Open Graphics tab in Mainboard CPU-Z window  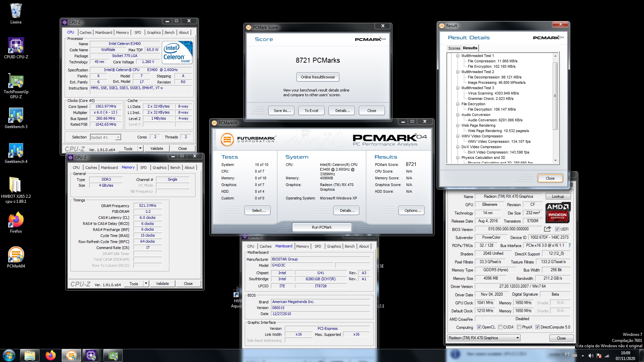(334, 246)
